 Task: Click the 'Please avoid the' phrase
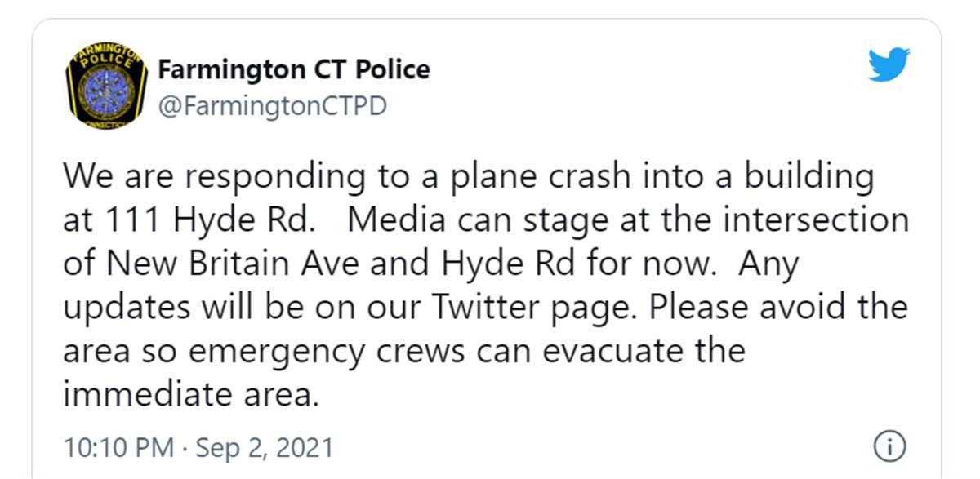point(779,308)
